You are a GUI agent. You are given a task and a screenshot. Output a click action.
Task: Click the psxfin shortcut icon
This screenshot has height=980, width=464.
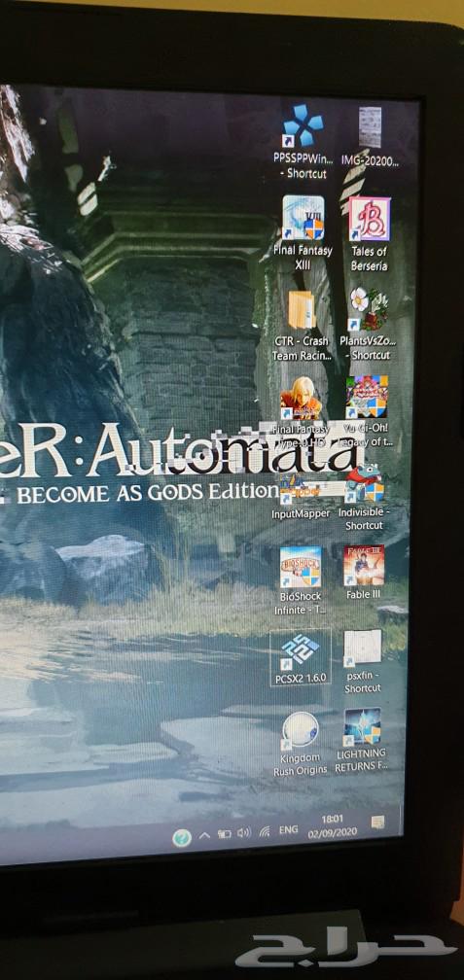tap(363, 649)
